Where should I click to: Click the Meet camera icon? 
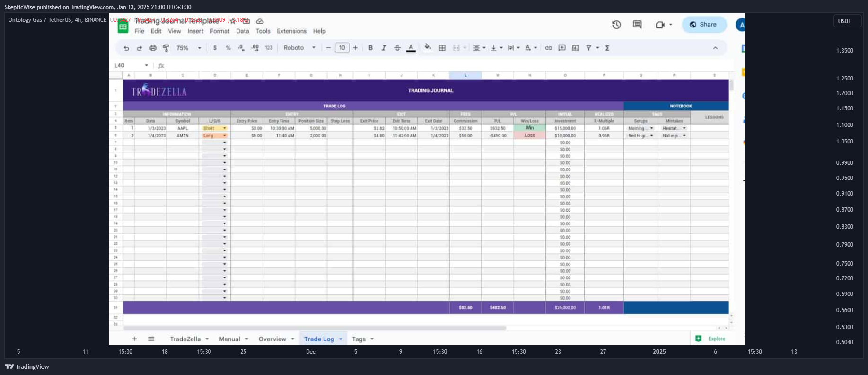pos(660,25)
